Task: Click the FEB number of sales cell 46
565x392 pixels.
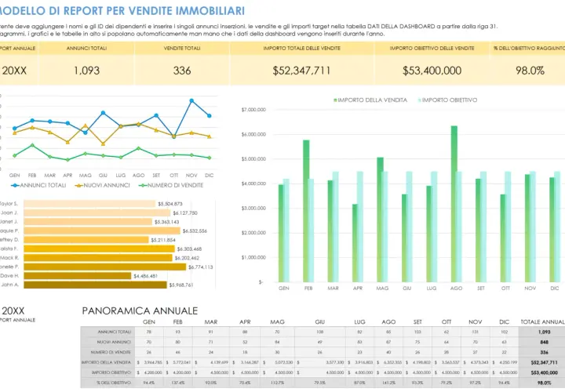Action: [x=177, y=352]
